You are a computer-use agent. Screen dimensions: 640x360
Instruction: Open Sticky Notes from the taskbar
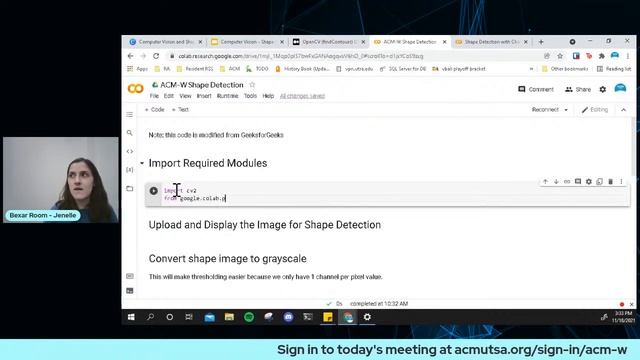[328, 317]
